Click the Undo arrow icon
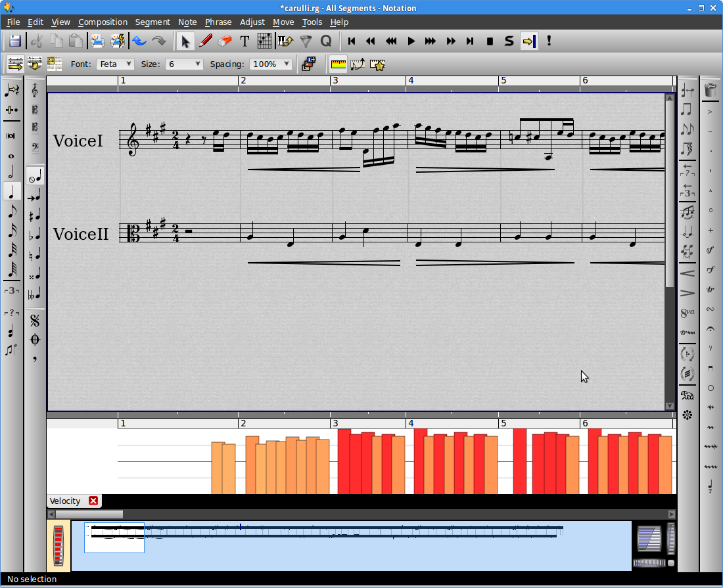 [139, 41]
